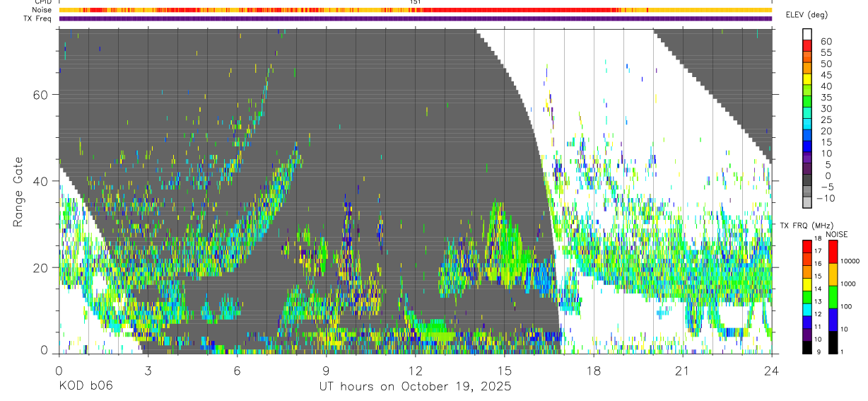This screenshot has width=868, height=401.
Task: Click the yellow segment of the ELEV color bar
Action: [807, 80]
